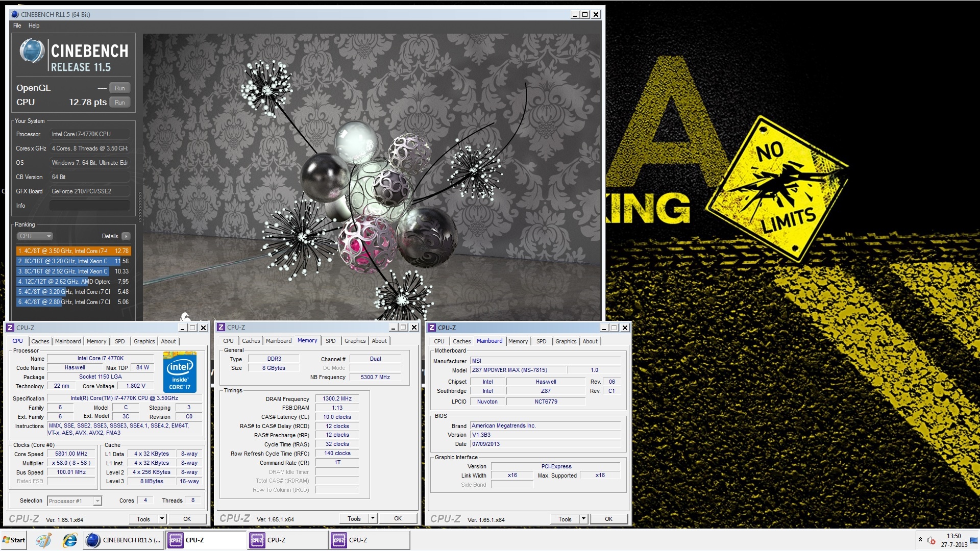Switch to the SPD tab in Memory CPU-Z window

pos(330,341)
